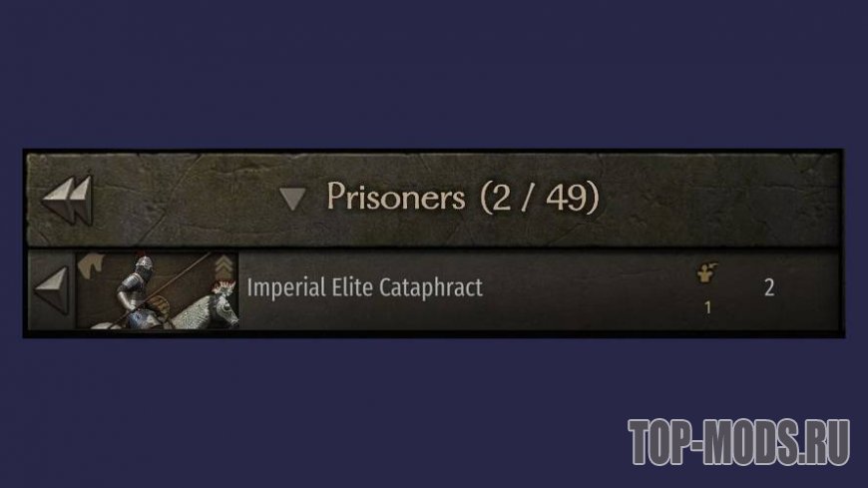Transfer all prisoners with the double-arrow icon
The image size is (868, 488).
pos(67,200)
